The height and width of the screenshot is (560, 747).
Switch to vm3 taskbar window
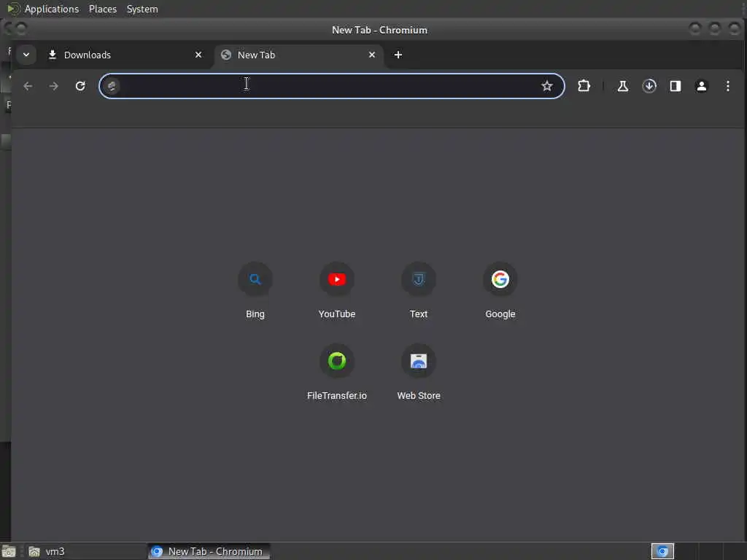coord(86,551)
